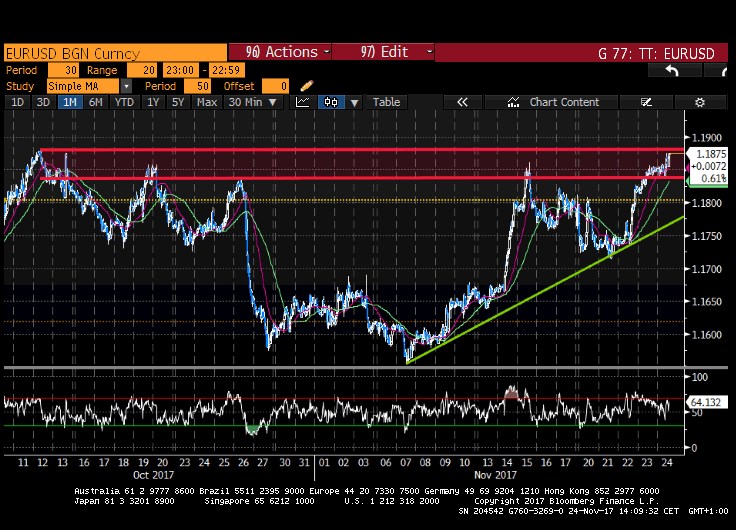The height and width of the screenshot is (530, 736).
Task: Open the chart type dropdown arrow
Action: (355, 102)
